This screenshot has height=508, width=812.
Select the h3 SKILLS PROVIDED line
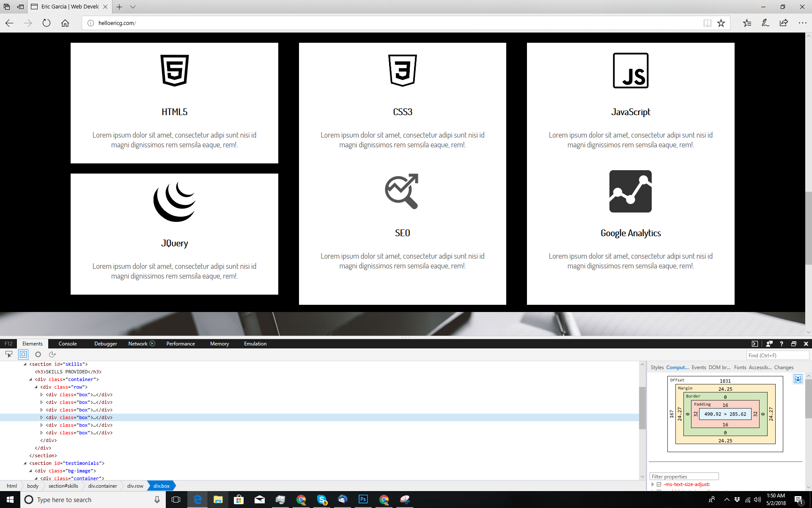click(x=68, y=372)
